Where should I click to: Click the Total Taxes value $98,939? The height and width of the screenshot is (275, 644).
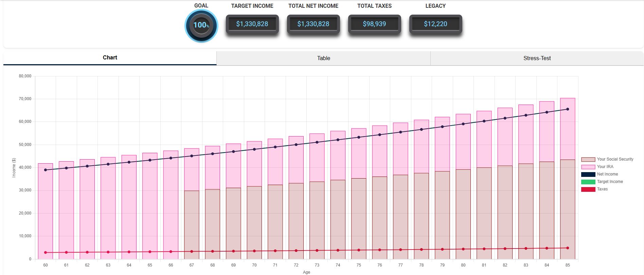point(374,24)
